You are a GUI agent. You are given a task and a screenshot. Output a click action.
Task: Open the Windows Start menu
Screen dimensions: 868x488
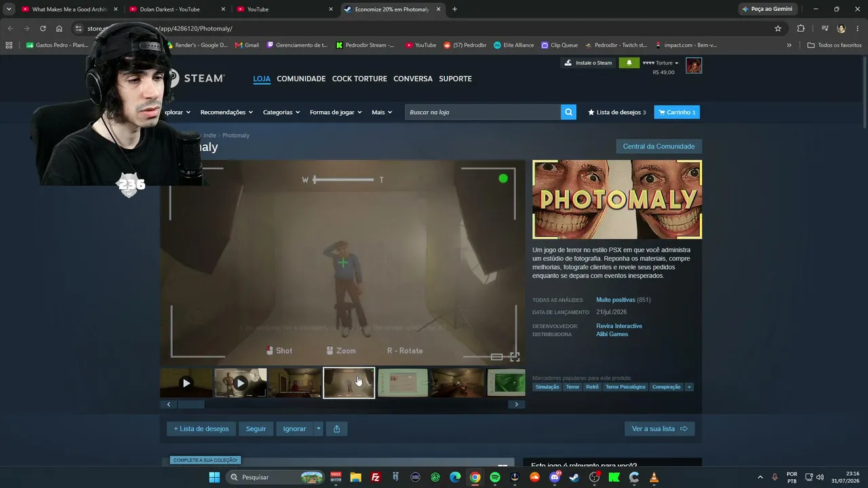click(x=214, y=477)
